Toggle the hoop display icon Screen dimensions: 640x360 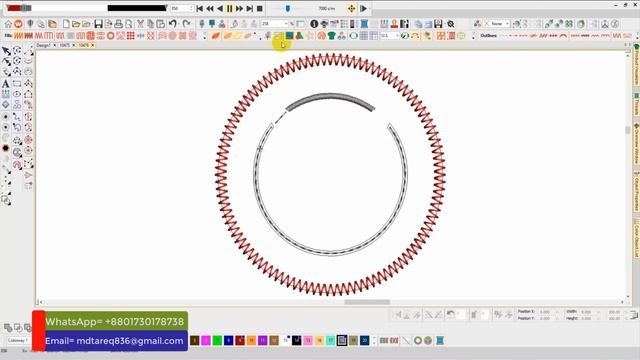click(353, 36)
